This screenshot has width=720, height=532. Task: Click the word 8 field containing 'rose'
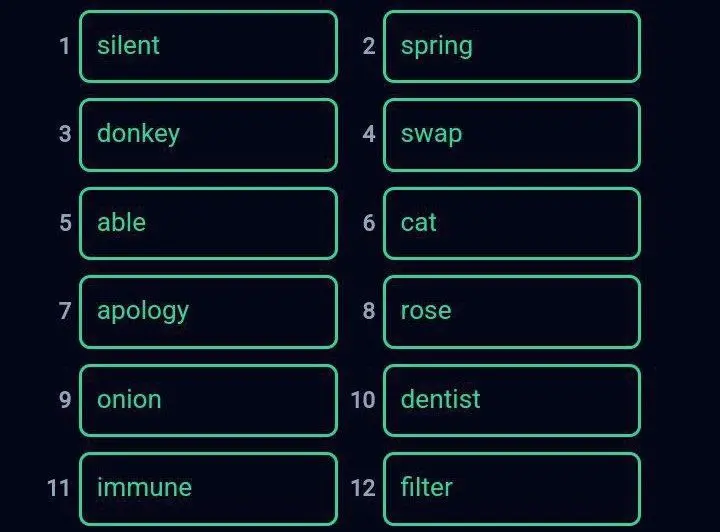click(512, 312)
